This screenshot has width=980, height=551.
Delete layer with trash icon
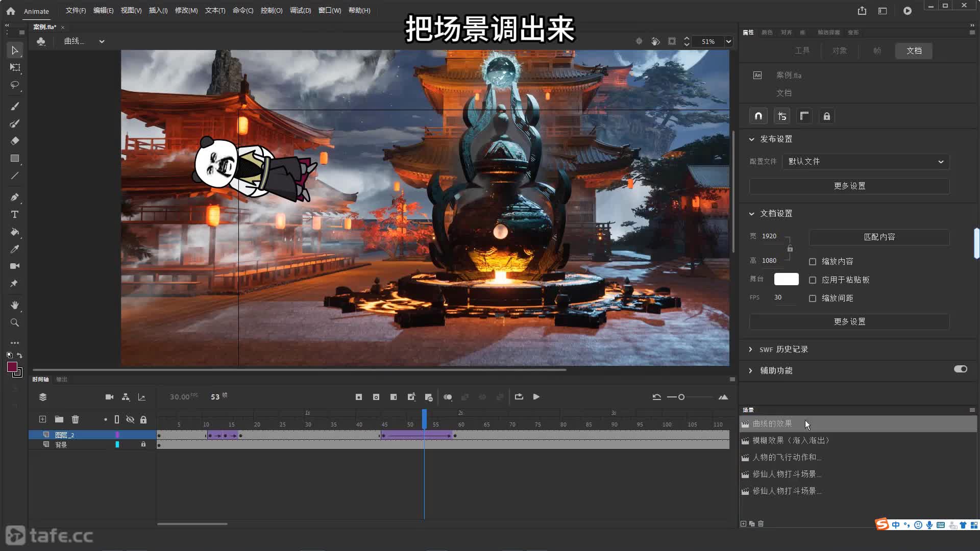pyautogui.click(x=76, y=419)
